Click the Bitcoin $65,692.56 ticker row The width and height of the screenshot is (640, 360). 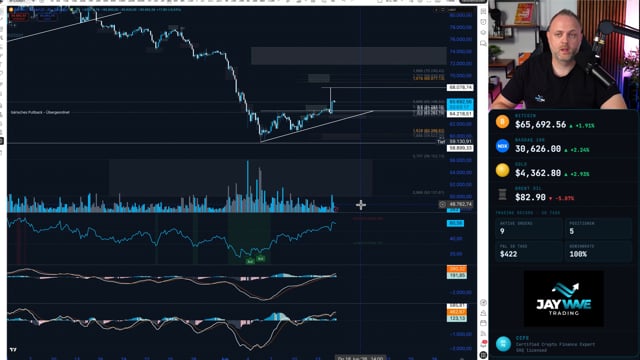pos(564,122)
